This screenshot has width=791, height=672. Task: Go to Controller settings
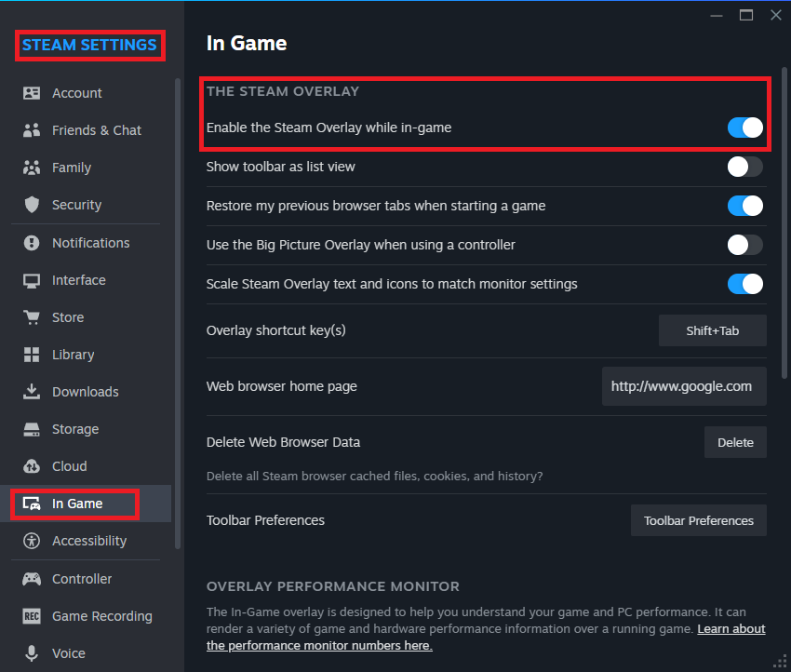[86, 579]
